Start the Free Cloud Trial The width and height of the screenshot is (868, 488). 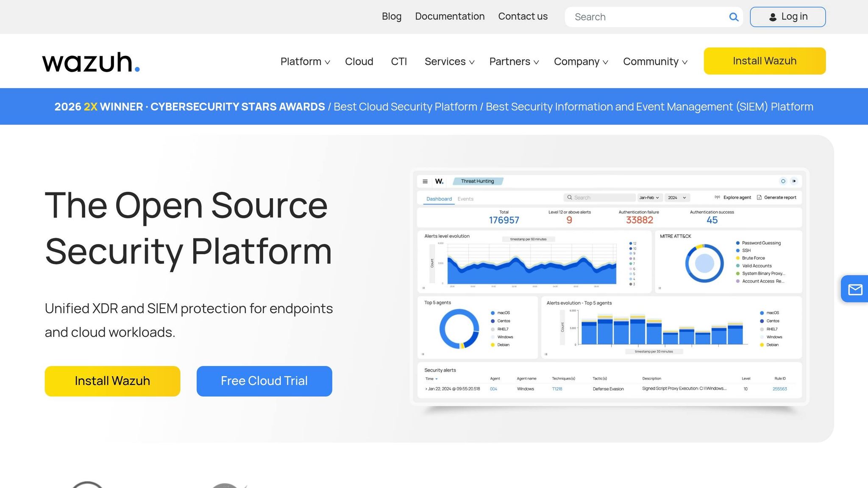click(x=264, y=381)
